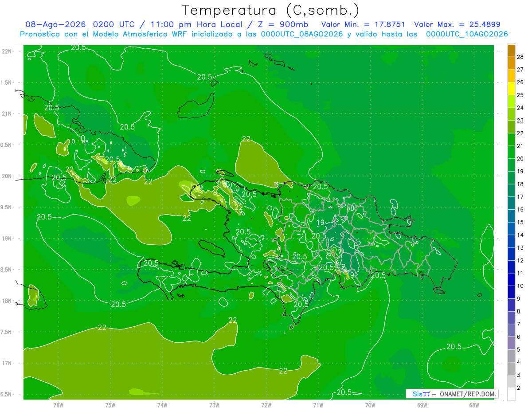
Task: Click the '0200 UTC' time stamp
Action: click(114, 24)
